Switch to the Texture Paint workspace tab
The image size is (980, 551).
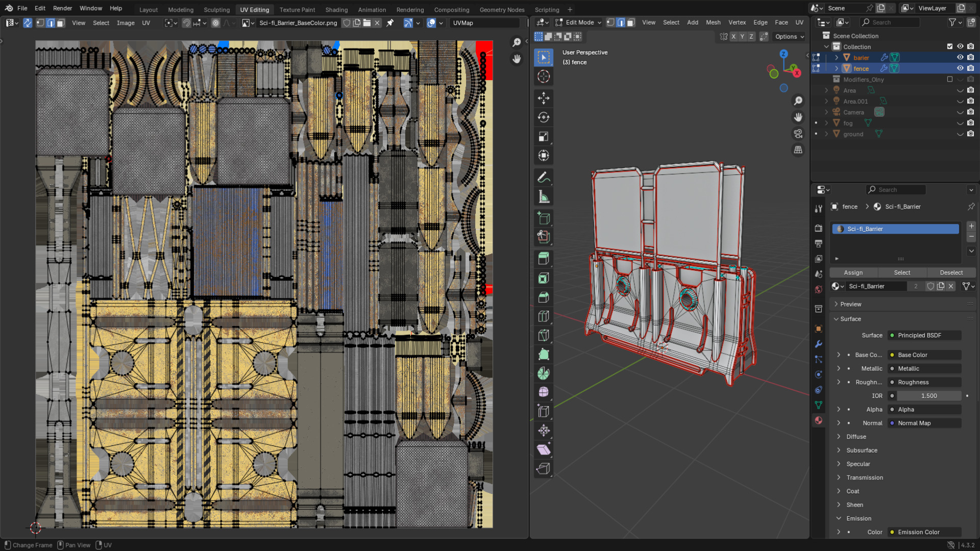[x=297, y=10]
